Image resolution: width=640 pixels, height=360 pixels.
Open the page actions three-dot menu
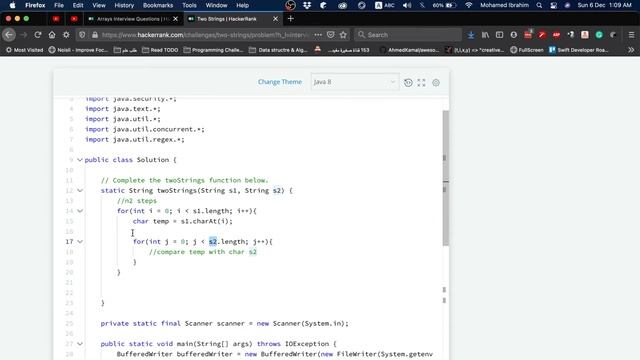[318, 35]
